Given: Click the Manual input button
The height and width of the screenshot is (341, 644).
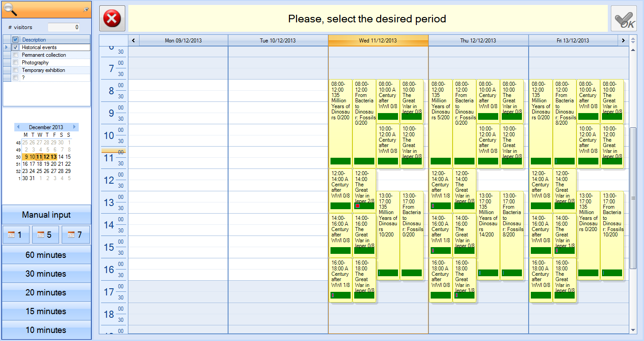Looking at the screenshot, I should 47,215.
